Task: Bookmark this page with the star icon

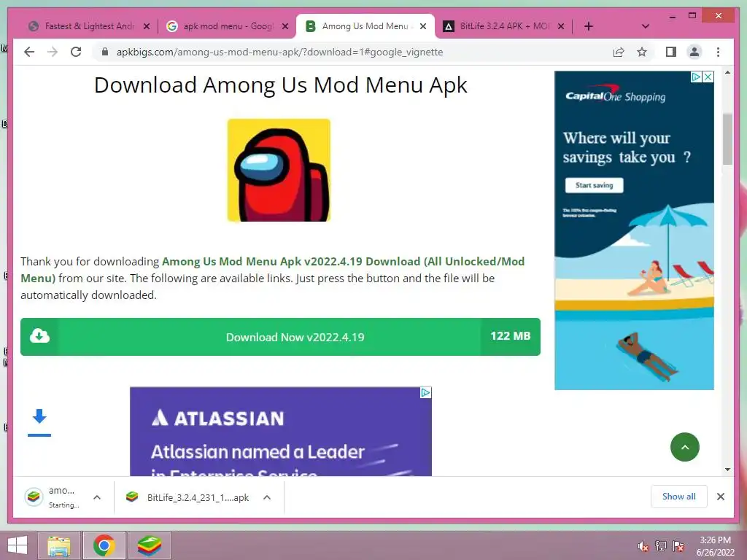Action: click(642, 52)
